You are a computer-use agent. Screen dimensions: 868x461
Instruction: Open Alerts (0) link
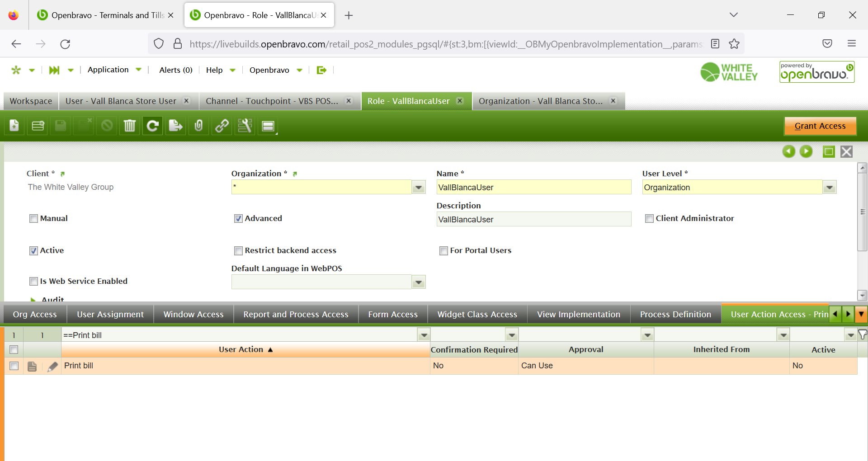(176, 70)
